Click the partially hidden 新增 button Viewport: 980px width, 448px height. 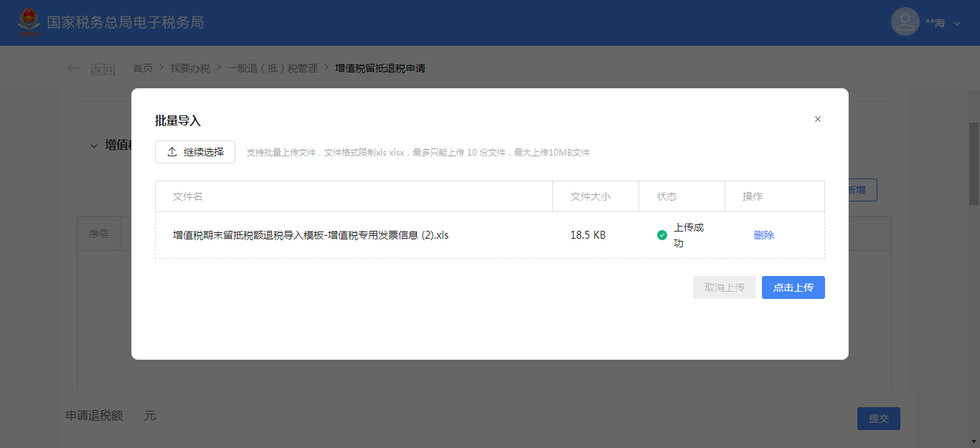point(862,190)
